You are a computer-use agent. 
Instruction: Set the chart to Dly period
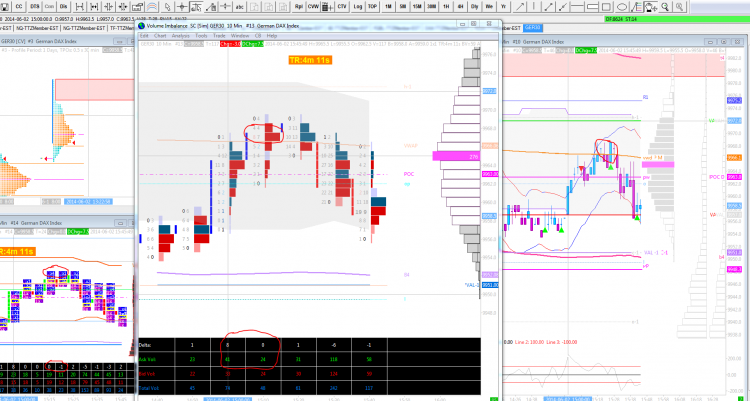point(474,7)
